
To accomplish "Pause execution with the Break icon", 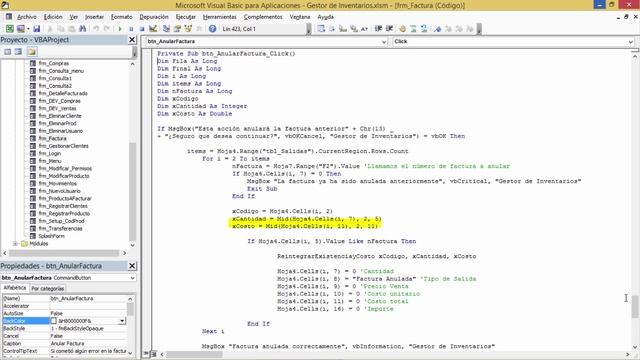I will click(131, 29).
